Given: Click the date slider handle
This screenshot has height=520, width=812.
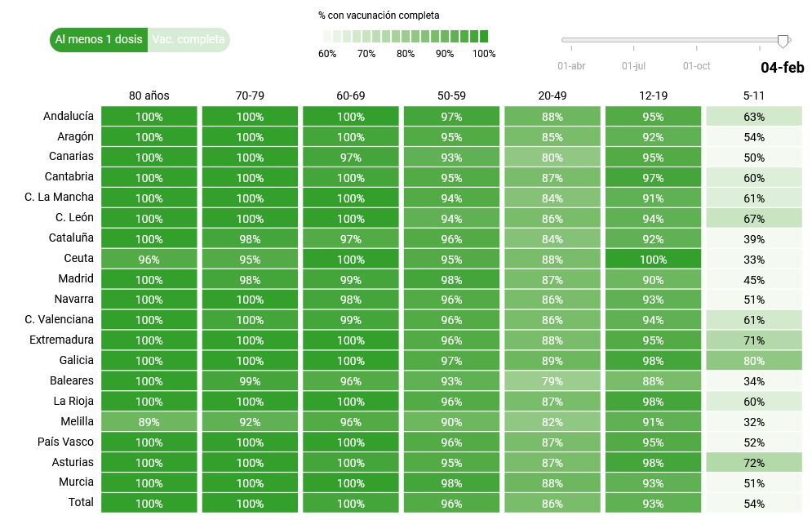Looking at the screenshot, I should point(783,40).
